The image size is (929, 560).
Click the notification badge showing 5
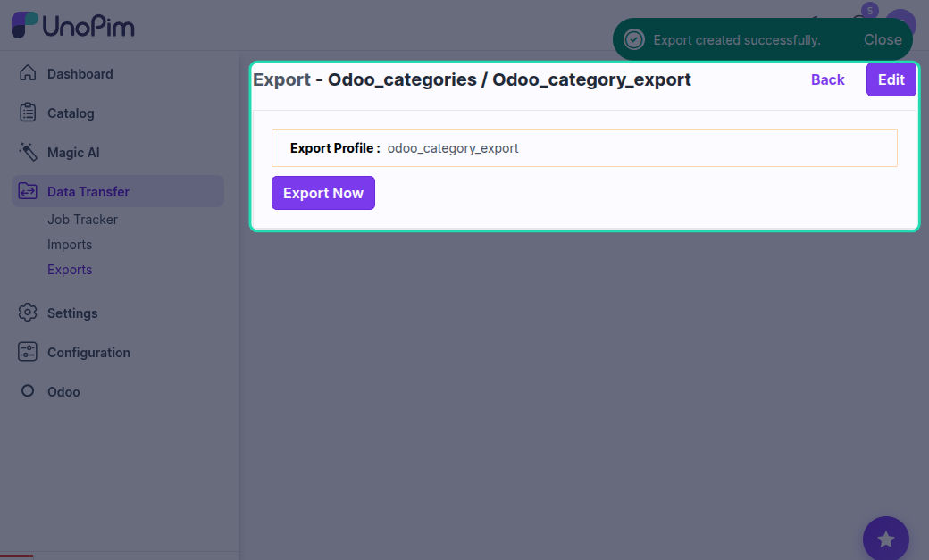(870, 11)
